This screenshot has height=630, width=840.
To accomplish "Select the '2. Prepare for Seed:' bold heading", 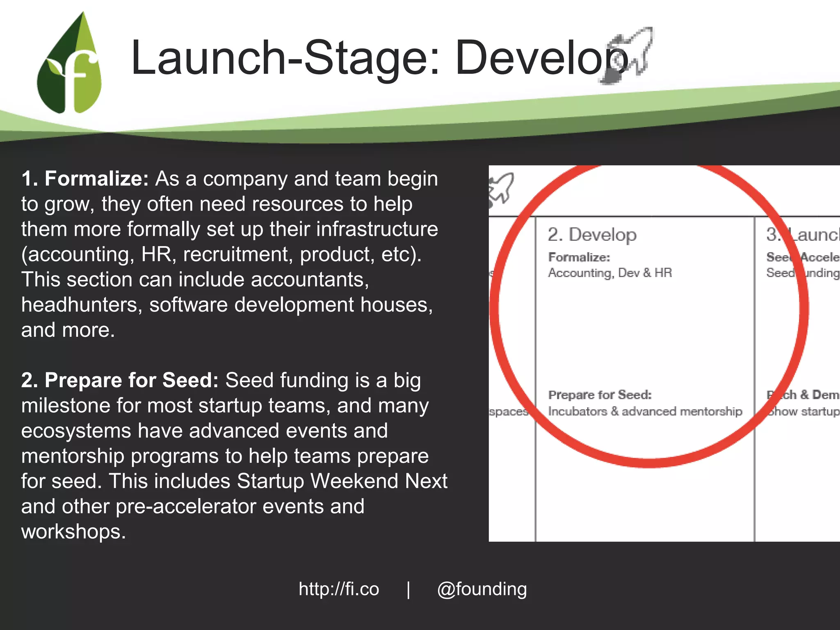I will 120,380.
